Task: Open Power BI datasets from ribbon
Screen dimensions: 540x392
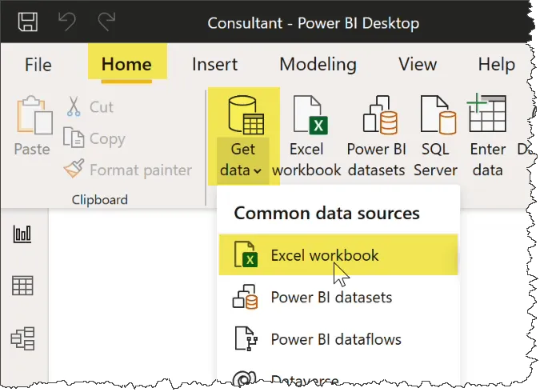Action: pyautogui.click(x=376, y=116)
